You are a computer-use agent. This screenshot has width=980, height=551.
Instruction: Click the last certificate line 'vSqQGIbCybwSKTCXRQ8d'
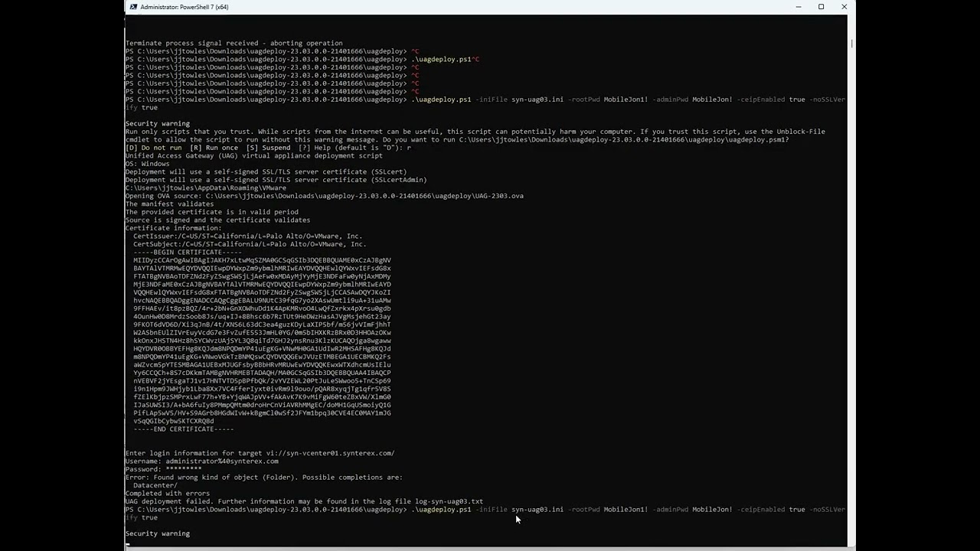174,421
